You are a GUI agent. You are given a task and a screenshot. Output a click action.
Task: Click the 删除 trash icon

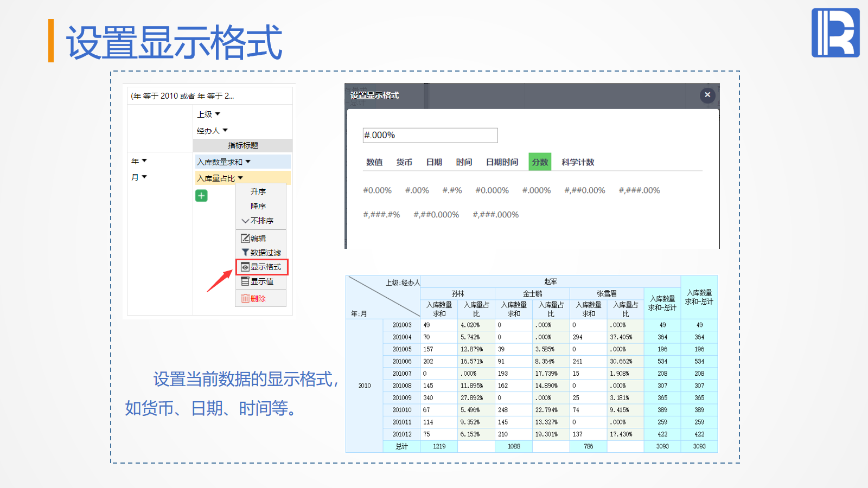tap(245, 299)
